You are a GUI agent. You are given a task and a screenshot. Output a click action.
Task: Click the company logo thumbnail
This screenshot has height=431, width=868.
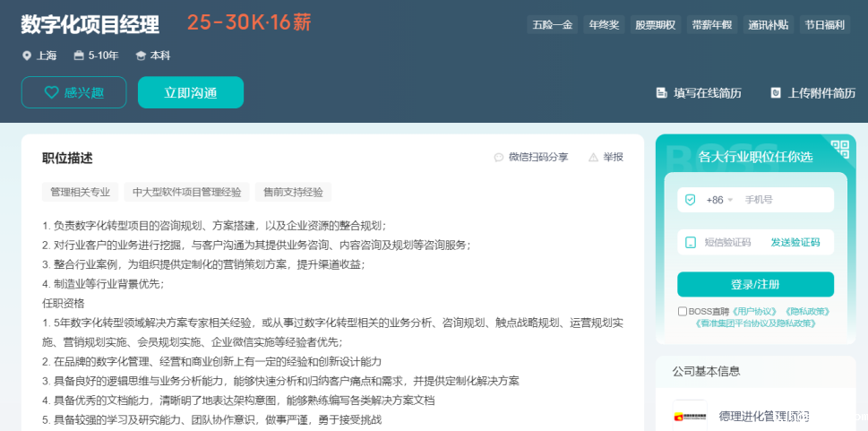click(690, 416)
